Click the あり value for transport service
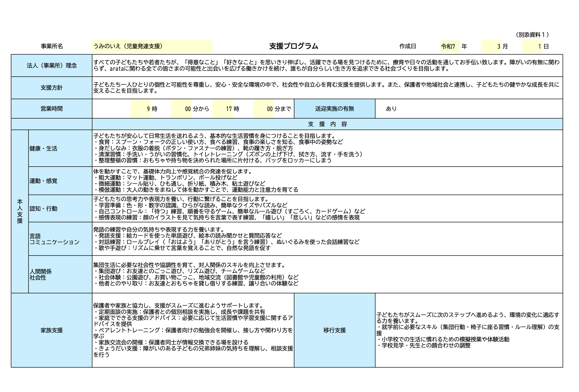This screenshot has width=579, height=392. click(391, 109)
